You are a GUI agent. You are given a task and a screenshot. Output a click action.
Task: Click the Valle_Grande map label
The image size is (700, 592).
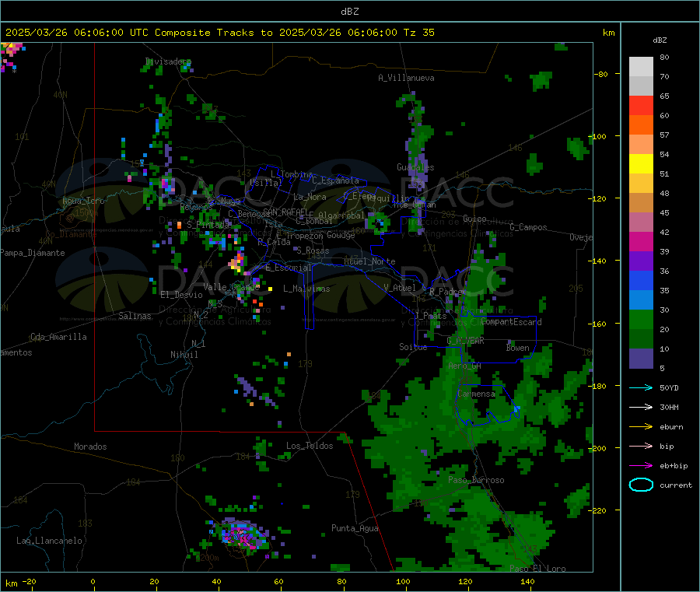[x=231, y=287]
